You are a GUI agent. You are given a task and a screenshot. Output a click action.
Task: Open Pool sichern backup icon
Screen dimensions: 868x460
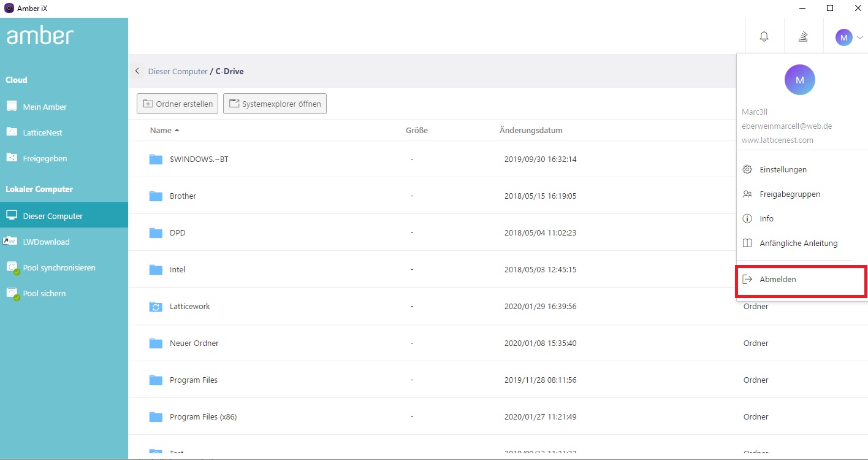click(x=13, y=293)
